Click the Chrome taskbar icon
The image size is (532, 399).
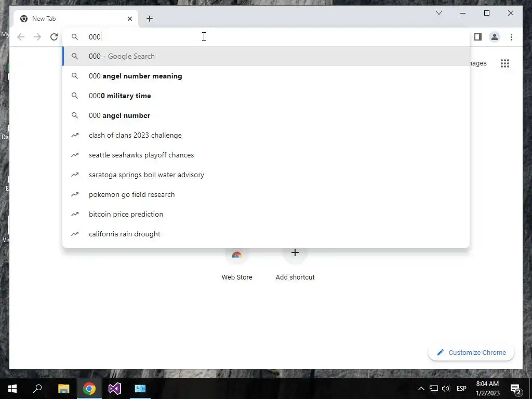[x=89, y=389]
